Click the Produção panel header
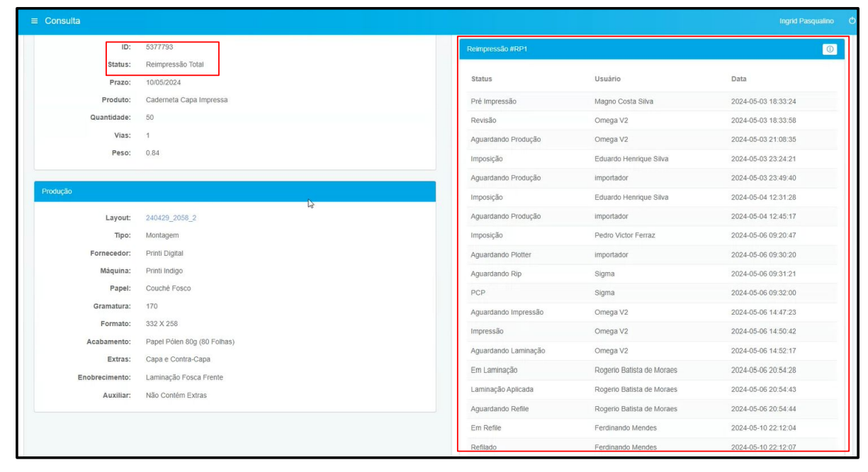868x472 pixels. (x=235, y=191)
